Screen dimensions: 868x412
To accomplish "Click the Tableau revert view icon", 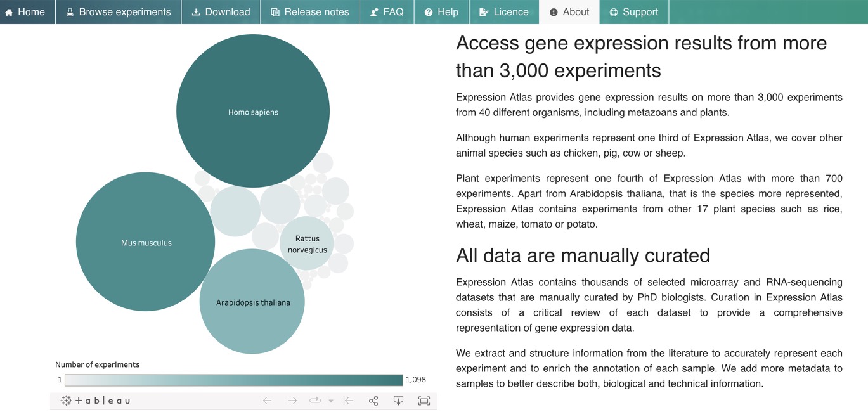I will tap(348, 401).
